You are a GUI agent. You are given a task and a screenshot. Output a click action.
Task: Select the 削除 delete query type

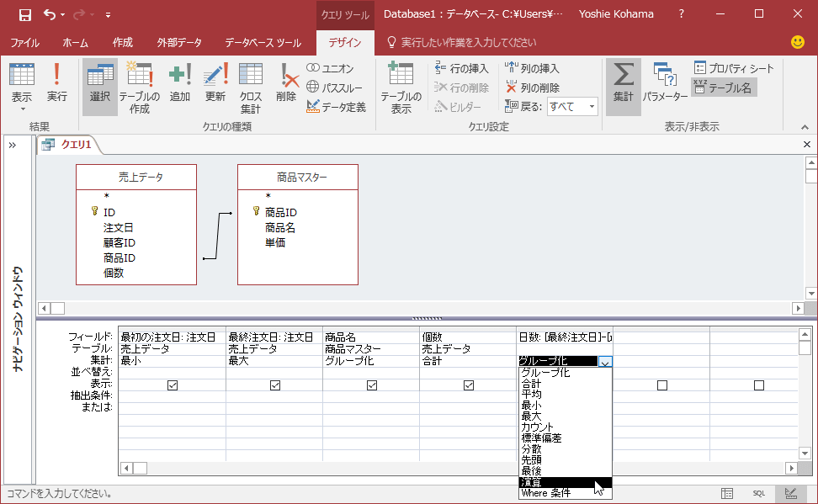pos(286,82)
